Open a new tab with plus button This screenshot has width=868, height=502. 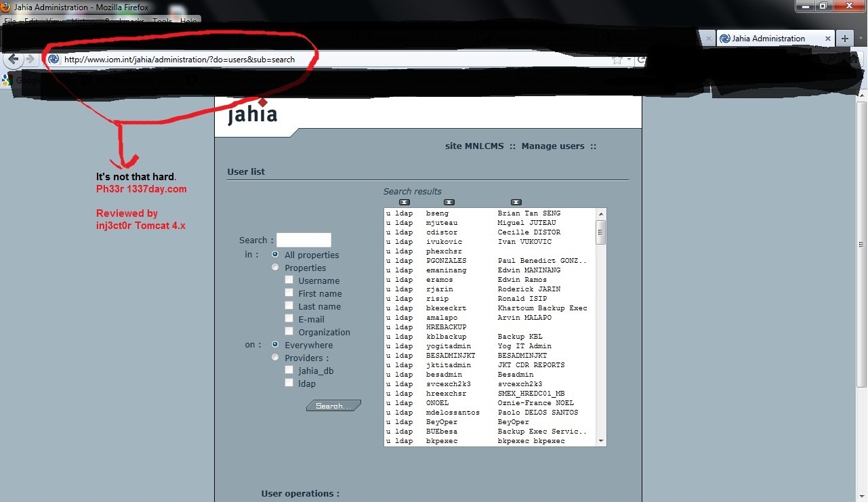[x=844, y=39]
